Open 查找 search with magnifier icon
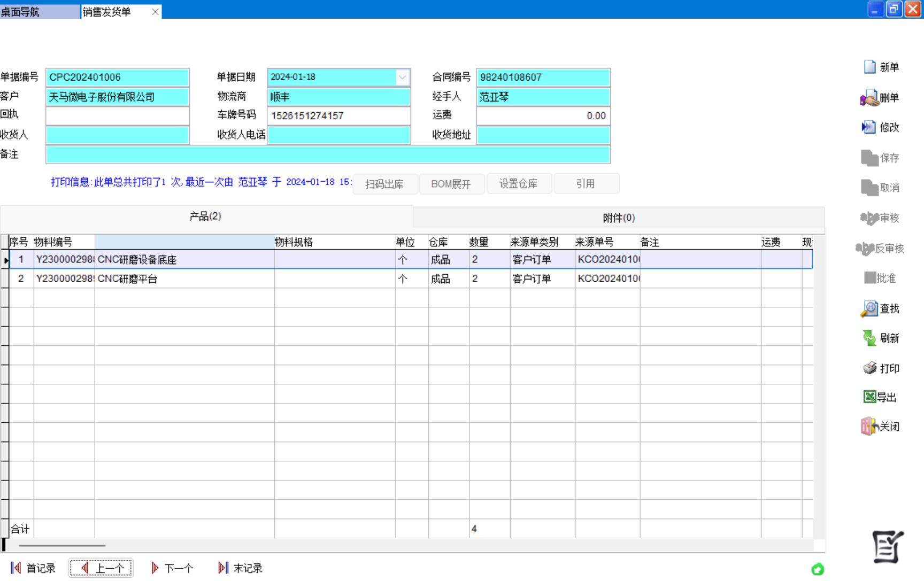The height and width of the screenshot is (581, 924). click(x=869, y=309)
